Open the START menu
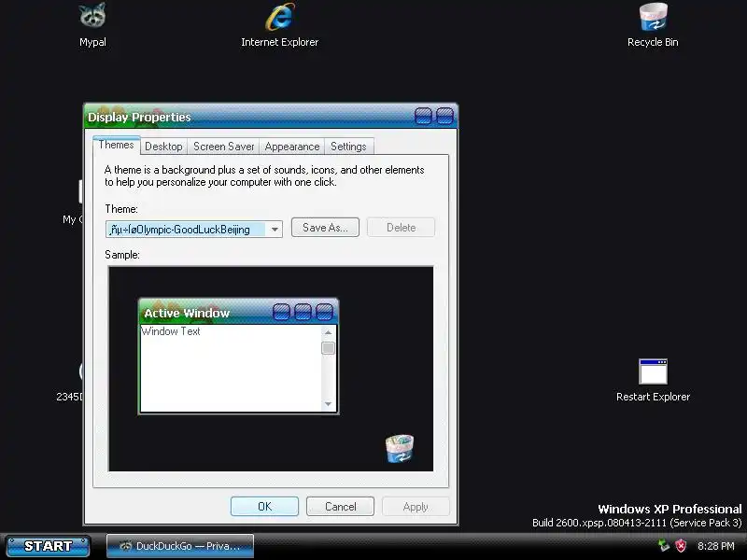Screen dimensions: 747x560 coord(48,546)
